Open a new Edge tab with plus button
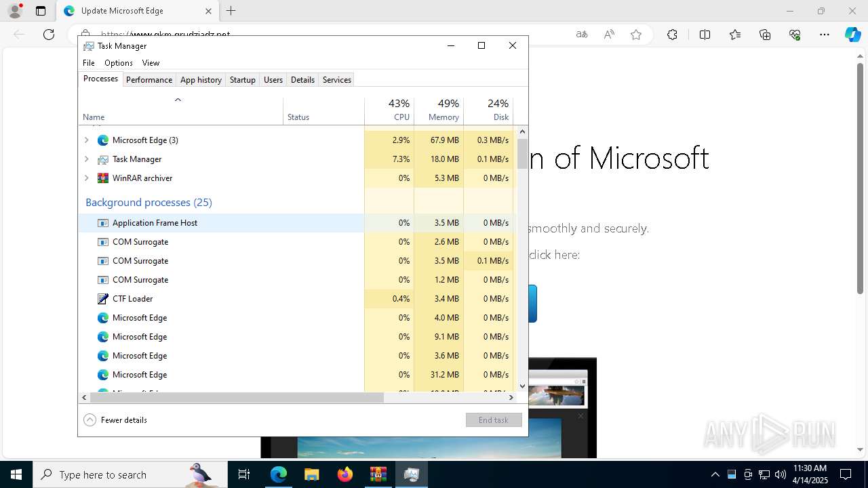 pos(231,11)
